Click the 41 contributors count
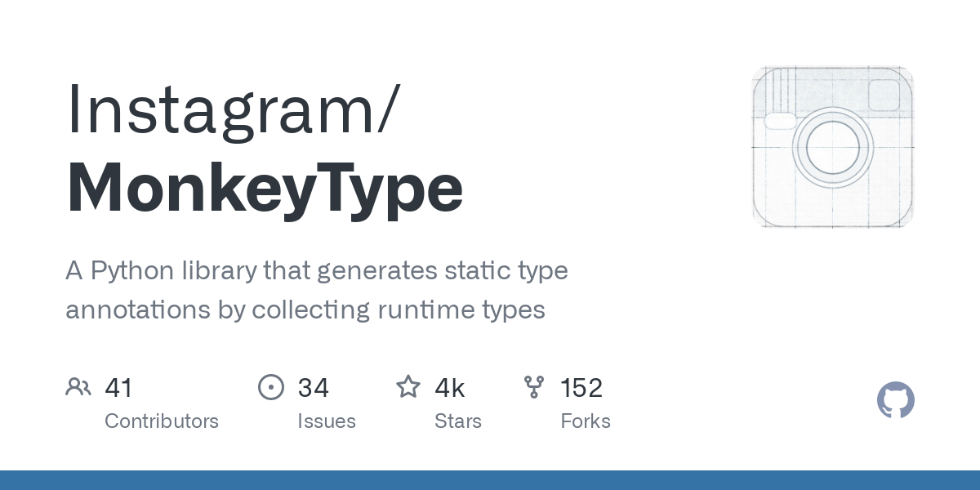 click(118, 388)
